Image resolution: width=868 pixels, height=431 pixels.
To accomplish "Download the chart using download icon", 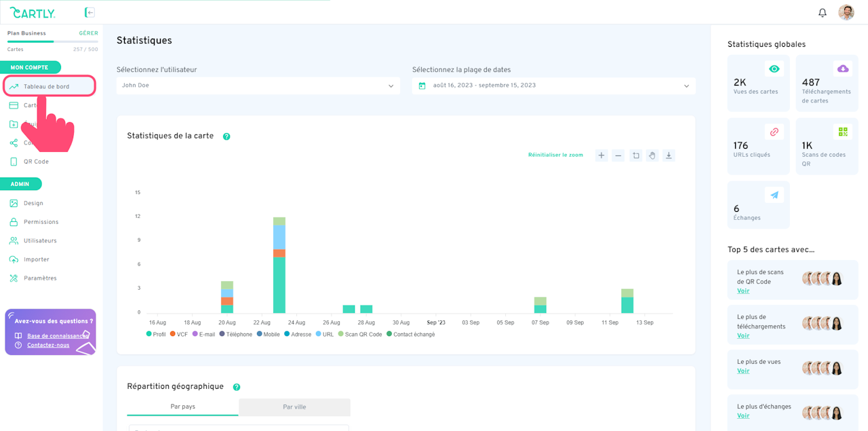I will coord(669,155).
